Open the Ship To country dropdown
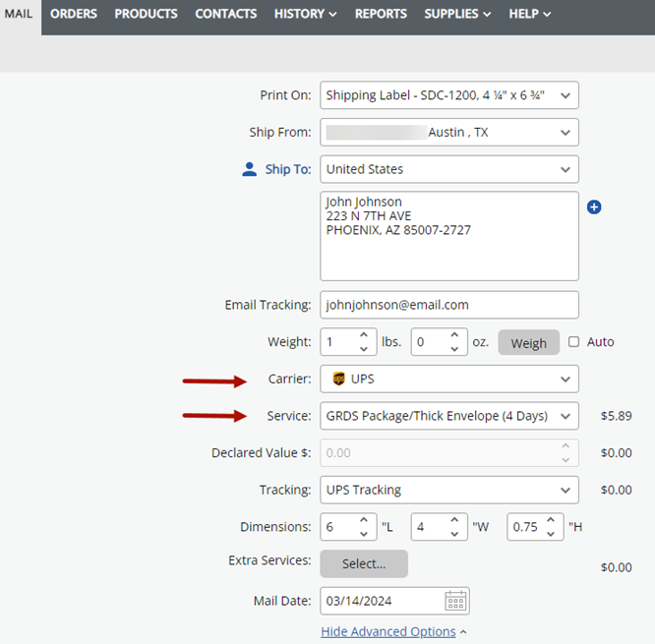The width and height of the screenshot is (655, 644). pyautogui.click(x=449, y=169)
